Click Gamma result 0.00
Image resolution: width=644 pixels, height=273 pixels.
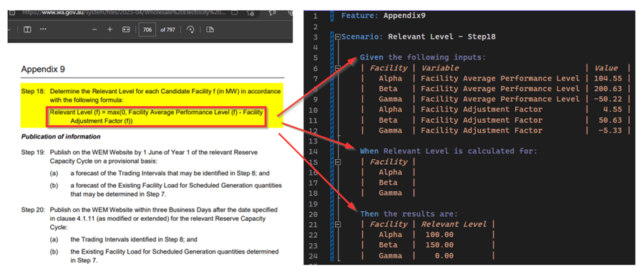click(x=444, y=256)
